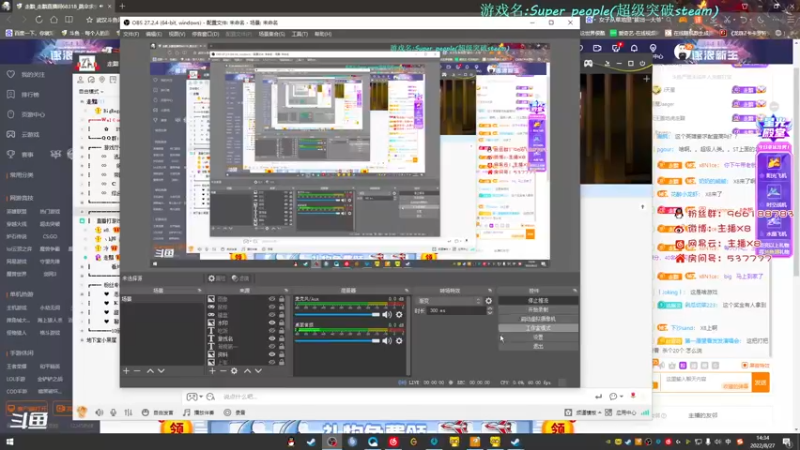Viewport: 800px width, 450px height.
Task: Open Mic/Aux audio settings gear
Action: 399,315
